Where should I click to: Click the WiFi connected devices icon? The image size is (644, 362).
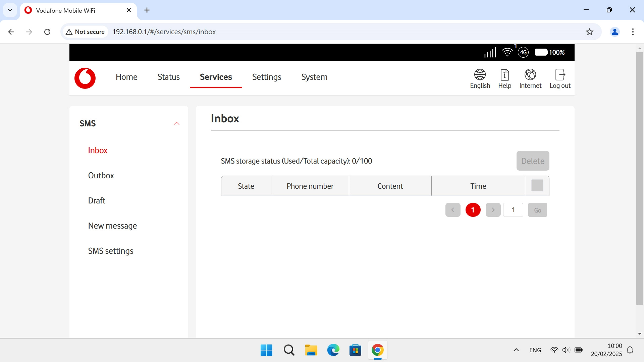point(507,52)
